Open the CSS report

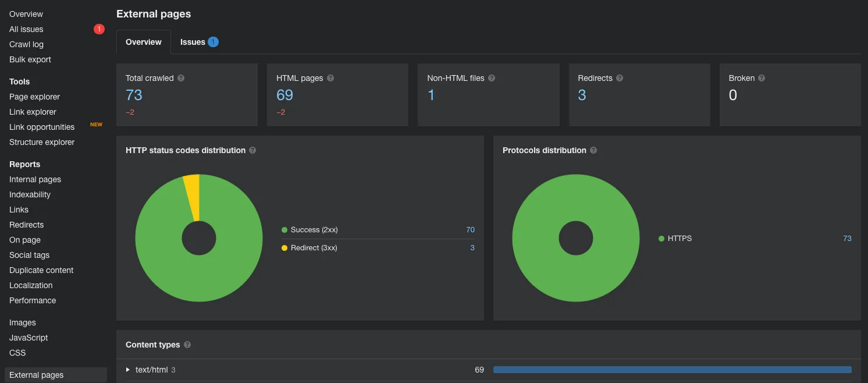pos(17,353)
